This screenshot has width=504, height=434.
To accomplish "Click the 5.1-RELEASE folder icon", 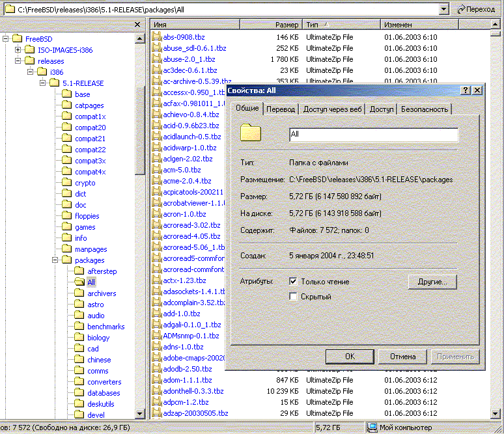I will [x=55, y=83].
